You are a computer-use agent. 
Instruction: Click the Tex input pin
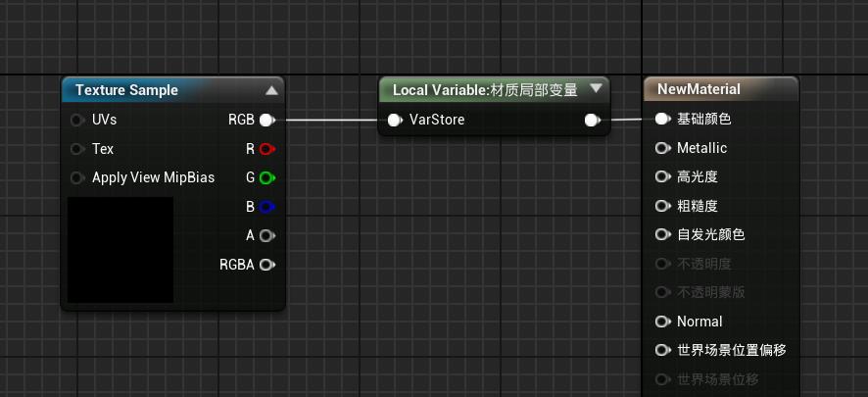77,149
